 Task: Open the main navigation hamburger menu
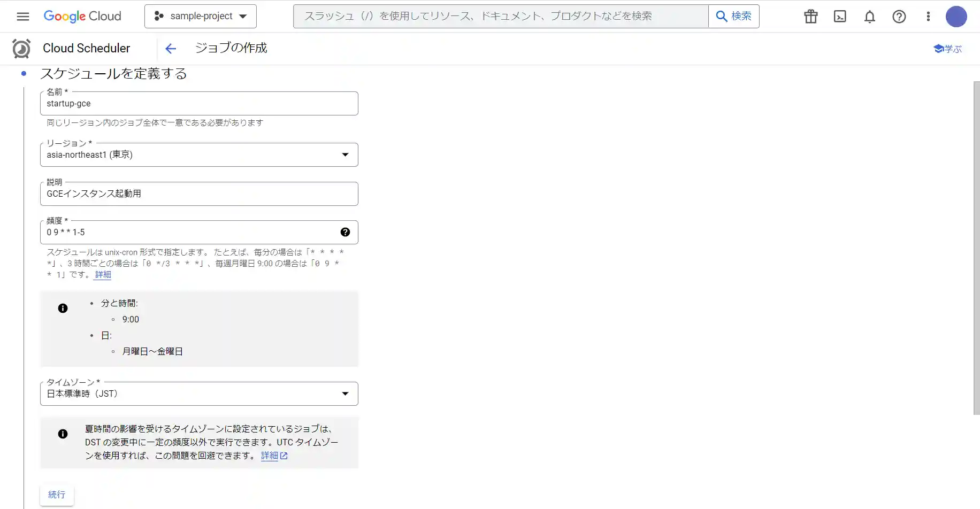point(23,16)
